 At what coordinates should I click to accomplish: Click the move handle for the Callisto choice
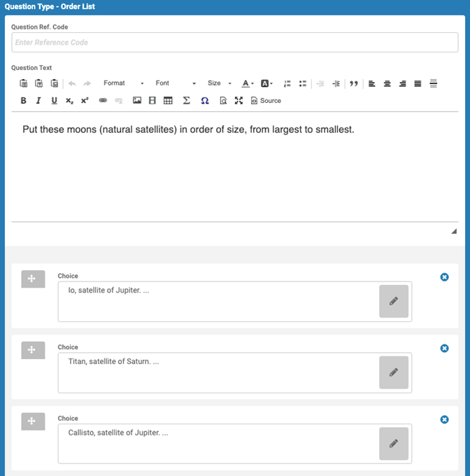point(33,421)
